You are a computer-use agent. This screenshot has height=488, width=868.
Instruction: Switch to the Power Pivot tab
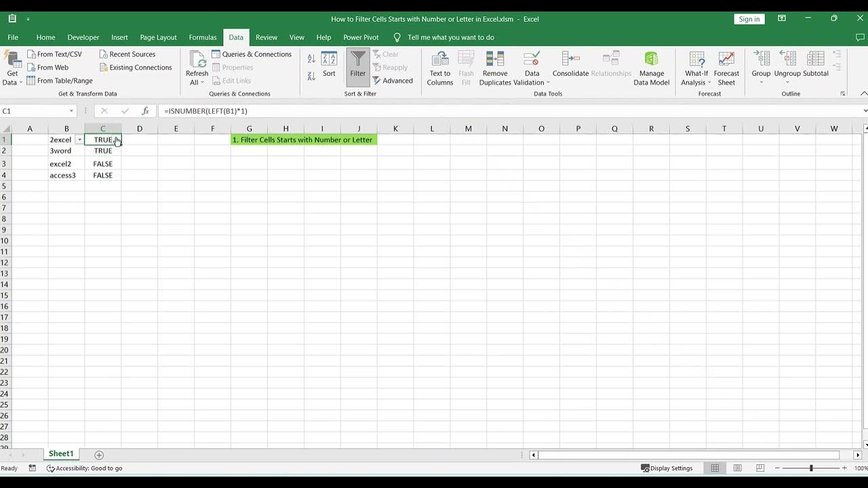pyautogui.click(x=361, y=38)
